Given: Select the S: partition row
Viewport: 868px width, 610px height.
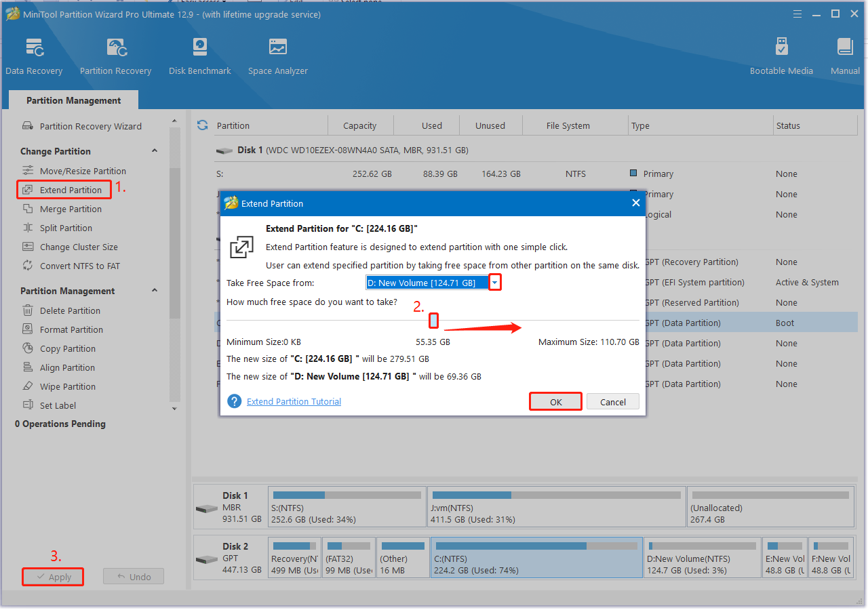Looking at the screenshot, I should coord(536,174).
